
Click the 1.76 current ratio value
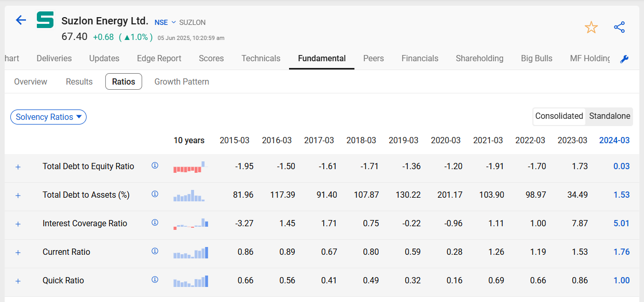622,252
